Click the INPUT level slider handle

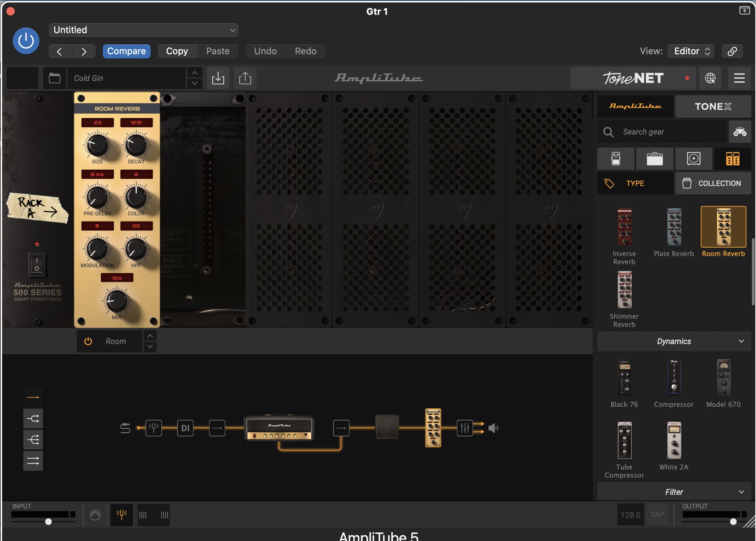[49, 522]
